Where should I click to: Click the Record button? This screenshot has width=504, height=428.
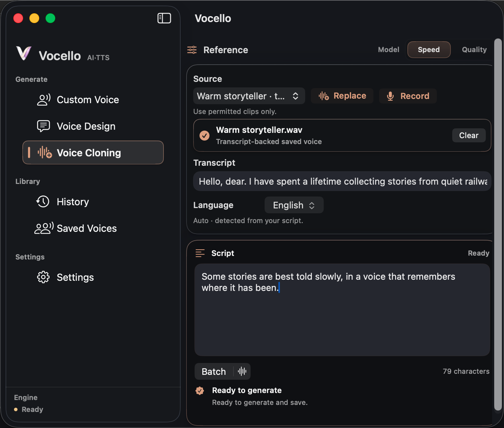(x=408, y=96)
